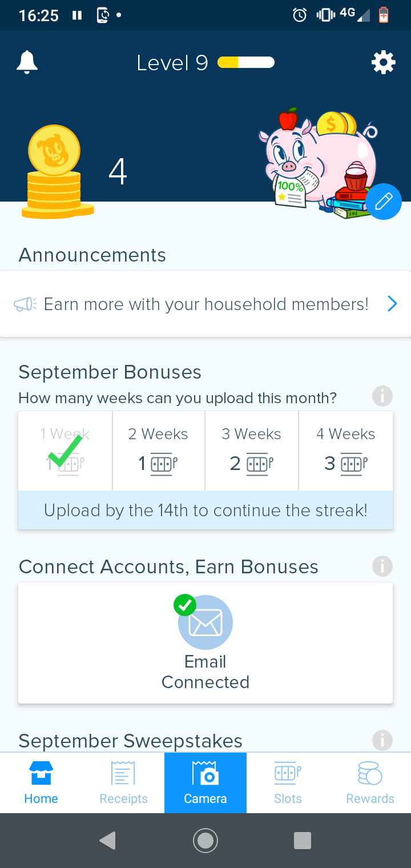The image size is (411, 868).
Task: Open the notifications bell
Action: point(27,62)
